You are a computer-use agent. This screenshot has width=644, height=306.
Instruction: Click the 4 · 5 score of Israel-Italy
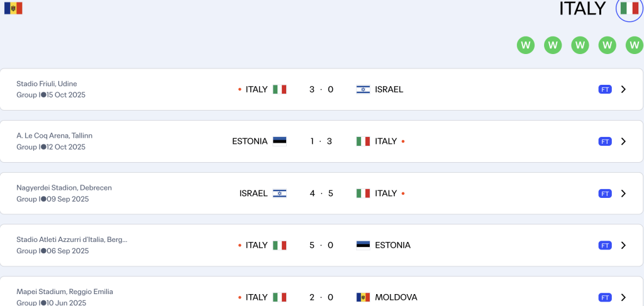coord(321,194)
